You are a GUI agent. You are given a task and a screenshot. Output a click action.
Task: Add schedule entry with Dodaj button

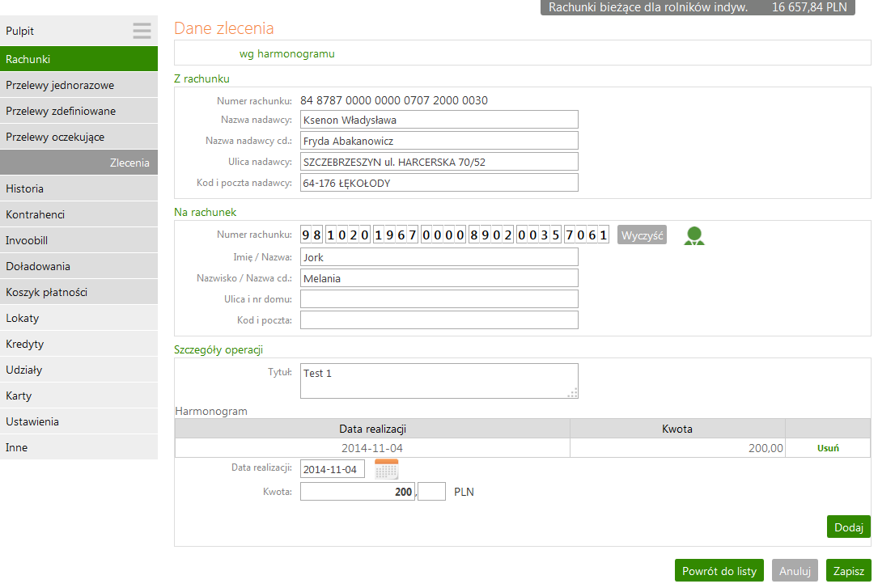pos(848,527)
